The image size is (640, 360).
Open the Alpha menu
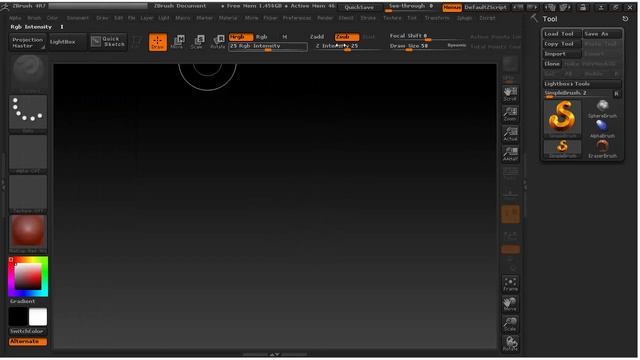[15, 18]
